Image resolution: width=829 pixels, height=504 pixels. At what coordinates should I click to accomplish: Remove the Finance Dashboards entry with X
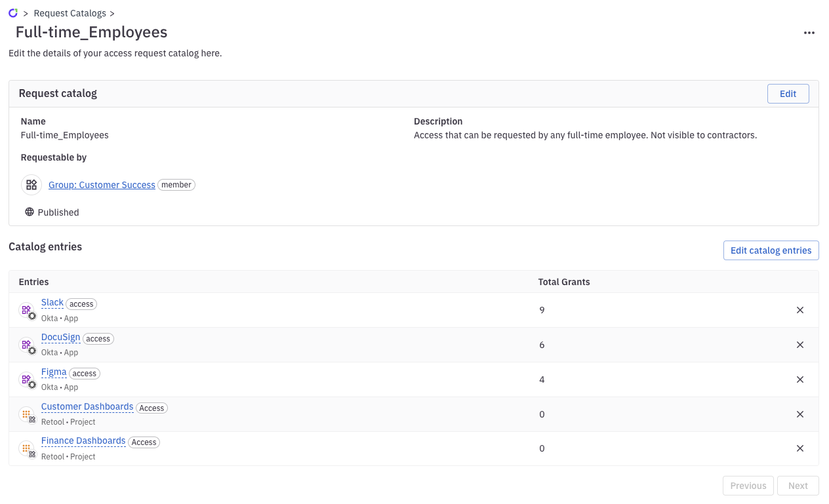click(800, 448)
